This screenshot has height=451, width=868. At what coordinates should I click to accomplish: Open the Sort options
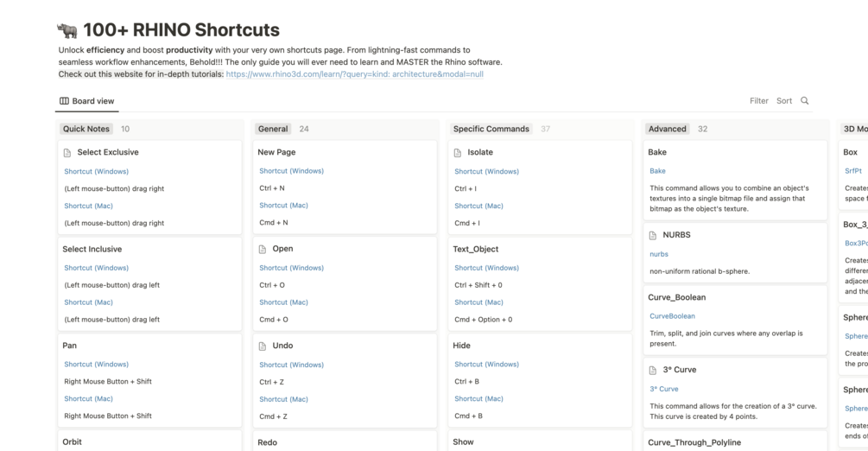click(x=783, y=101)
